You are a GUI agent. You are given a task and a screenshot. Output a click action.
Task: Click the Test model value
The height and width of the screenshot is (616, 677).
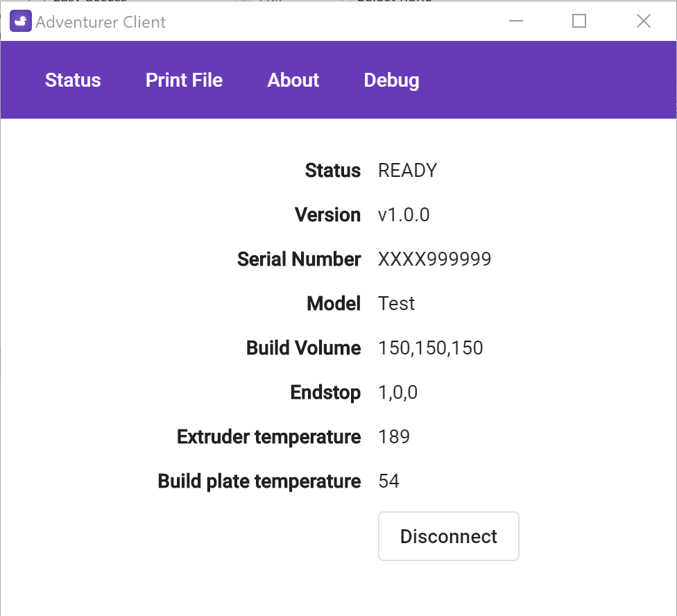pos(396,303)
